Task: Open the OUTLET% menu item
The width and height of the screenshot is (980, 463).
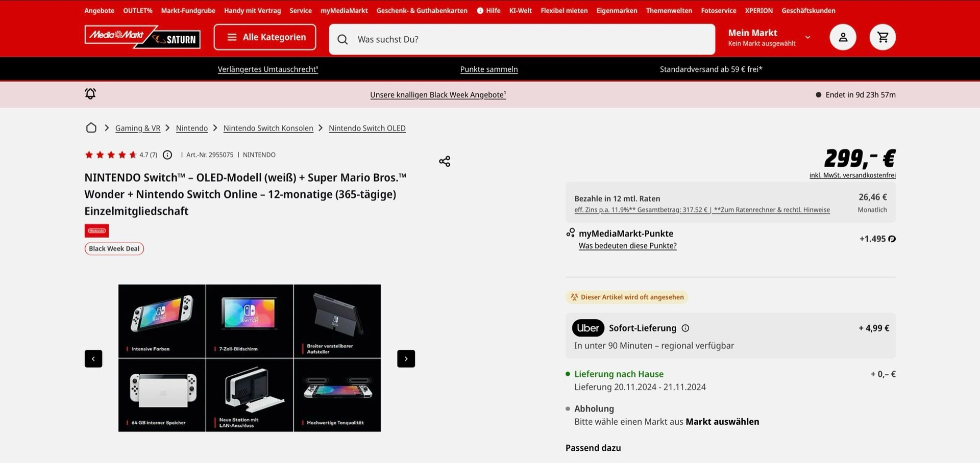Action: pyautogui.click(x=138, y=11)
